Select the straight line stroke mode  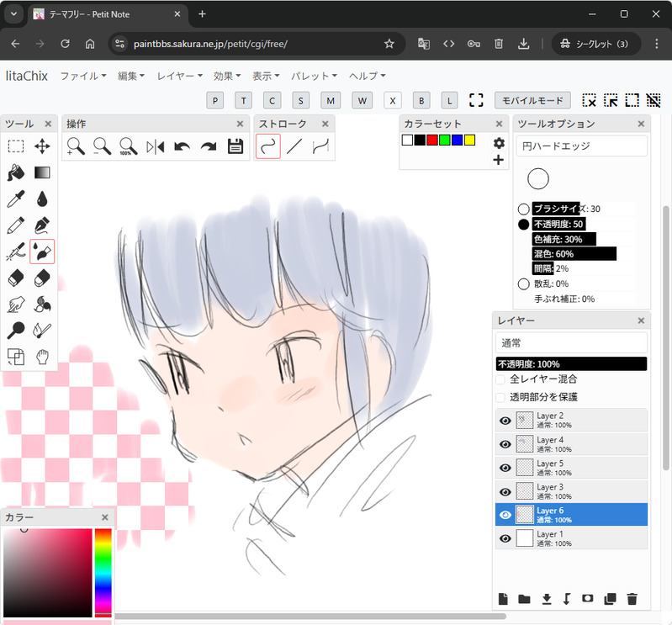tap(294, 146)
